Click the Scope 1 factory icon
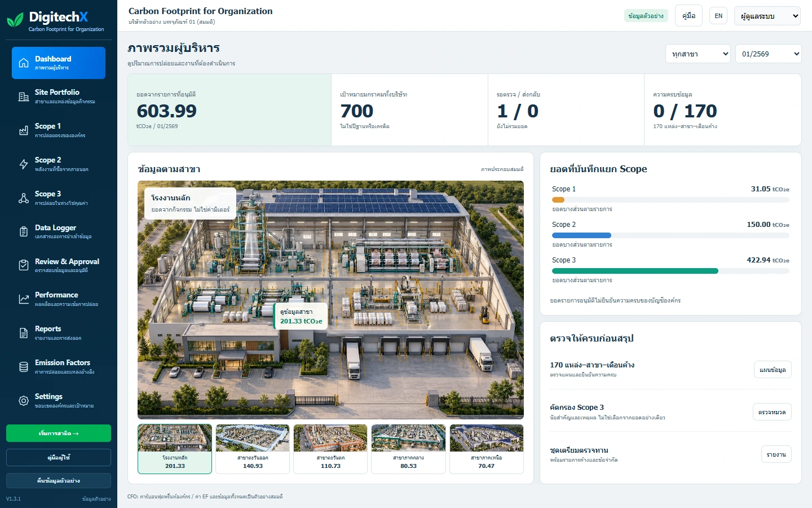 24,130
